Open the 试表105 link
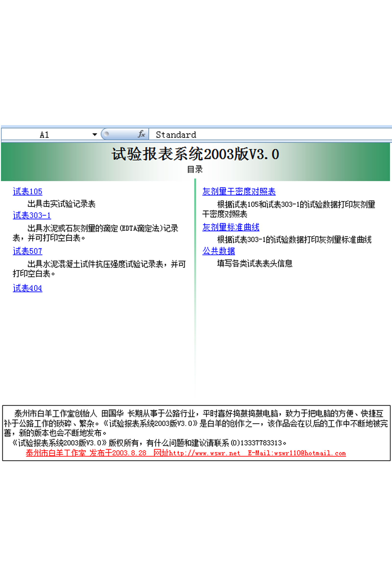This screenshot has width=392, height=588. [27, 192]
